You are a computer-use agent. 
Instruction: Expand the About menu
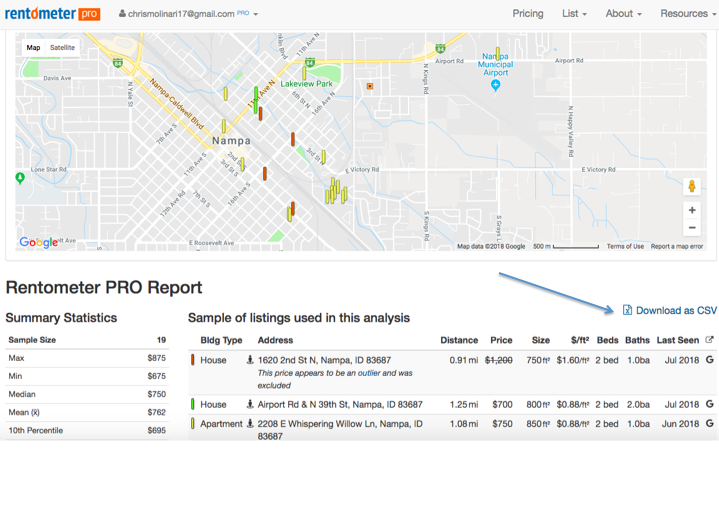tap(624, 14)
